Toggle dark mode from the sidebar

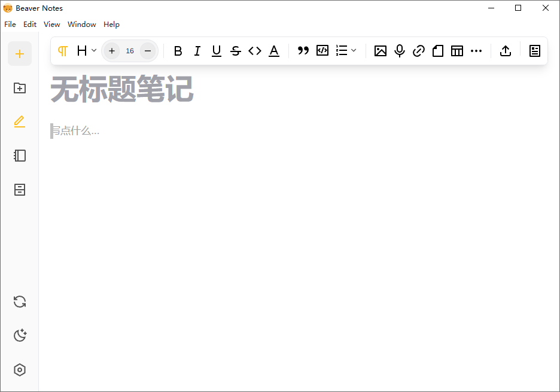coord(20,335)
